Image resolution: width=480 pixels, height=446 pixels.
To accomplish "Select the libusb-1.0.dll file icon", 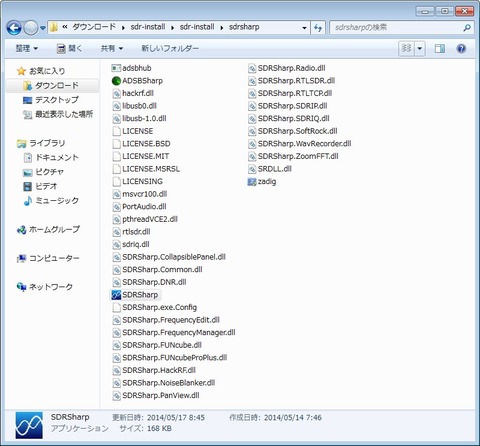I will pyautogui.click(x=116, y=119).
